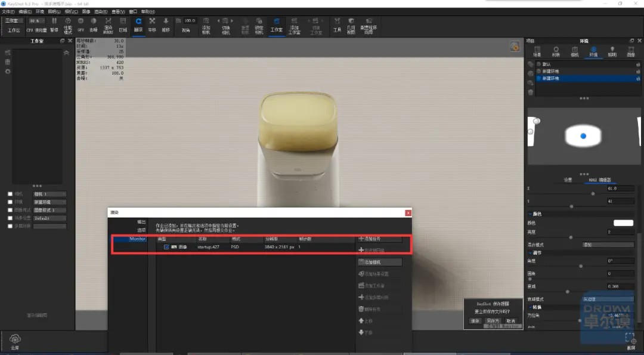Image resolution: width=644 pixels, height=355 pixels.
Task: Toggle the Image Style (图像样式) checkbox
Action: tap(10, 210)
